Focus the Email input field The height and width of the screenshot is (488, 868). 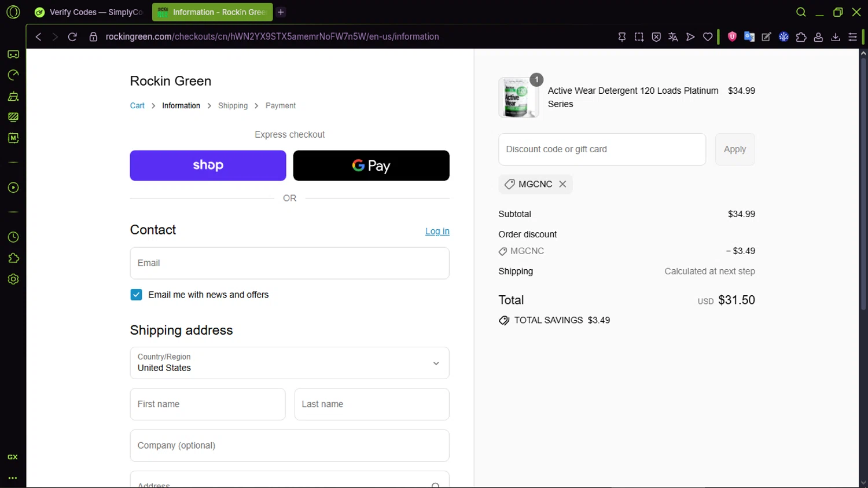tap(290, 263)
